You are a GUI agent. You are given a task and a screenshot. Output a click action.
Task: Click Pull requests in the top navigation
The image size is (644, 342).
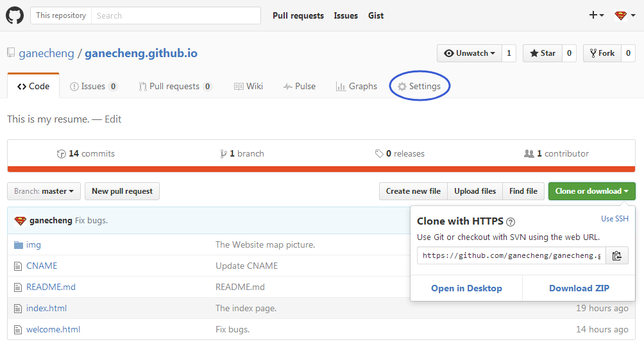point(298,15)
